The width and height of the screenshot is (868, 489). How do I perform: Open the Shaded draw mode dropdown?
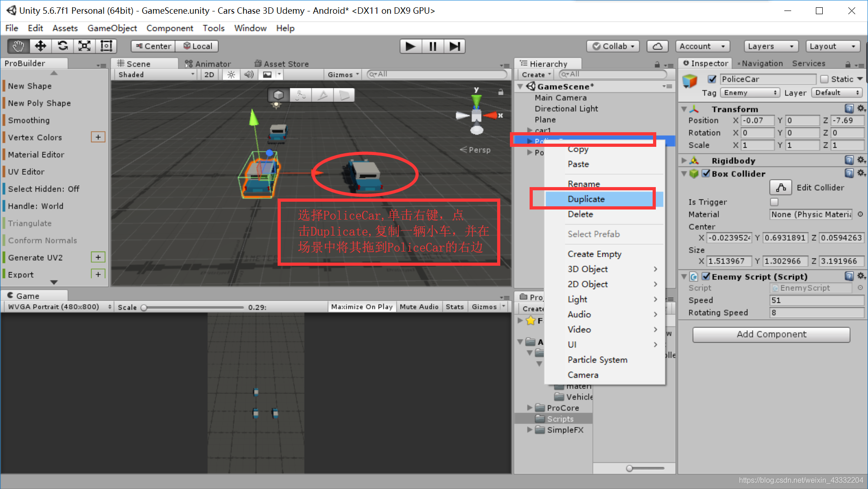156,75
